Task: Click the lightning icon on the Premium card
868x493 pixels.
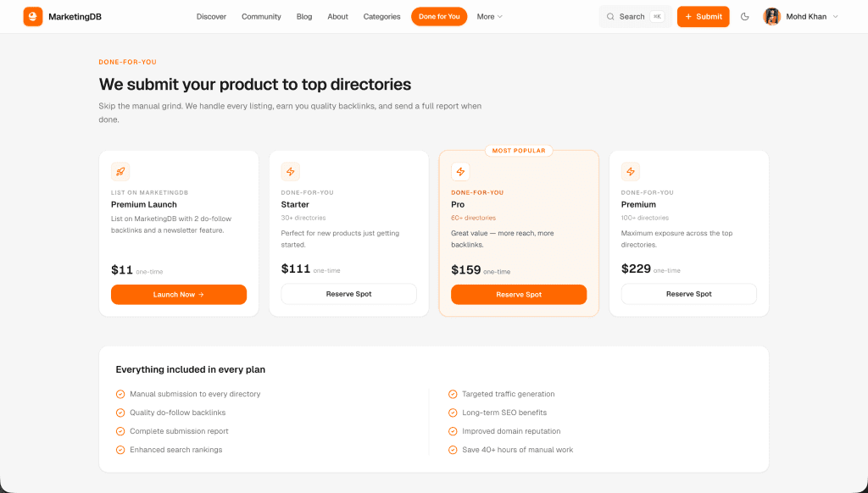Action: tap(631, 171)
